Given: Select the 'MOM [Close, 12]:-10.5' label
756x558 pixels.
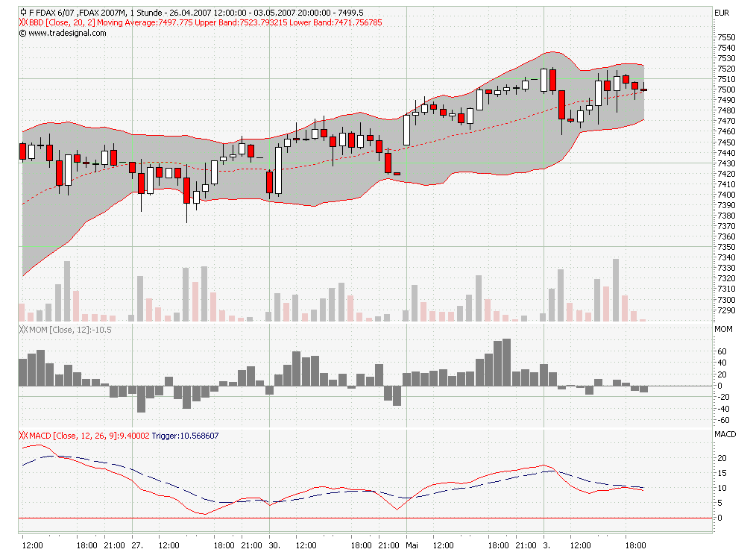Looking at the screenshot, I should (x=70, y=330).
